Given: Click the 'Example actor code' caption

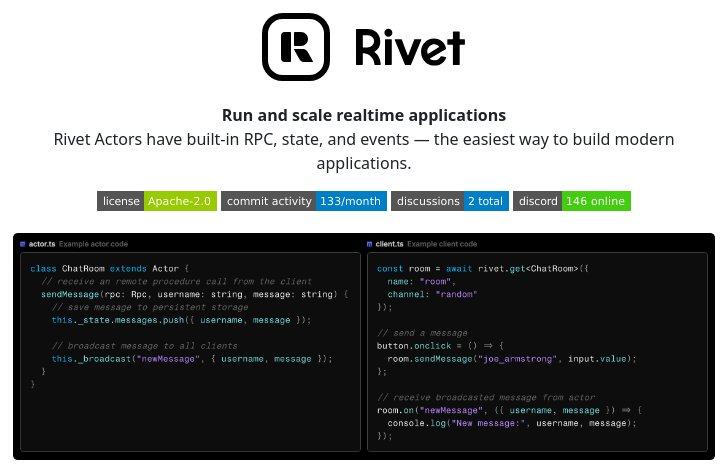Looking at the screenshot, I should pyautogui.click(x=93, y=244).
